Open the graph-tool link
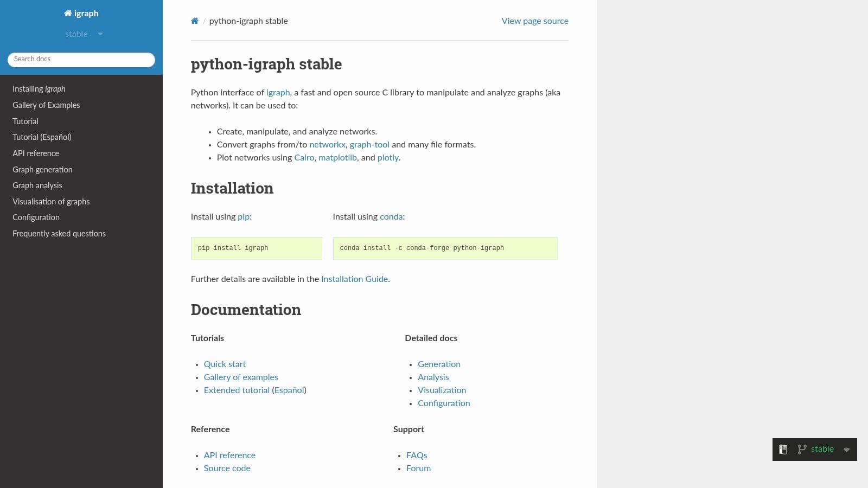This screenshot has height=488, width=868. coord(369,145)
